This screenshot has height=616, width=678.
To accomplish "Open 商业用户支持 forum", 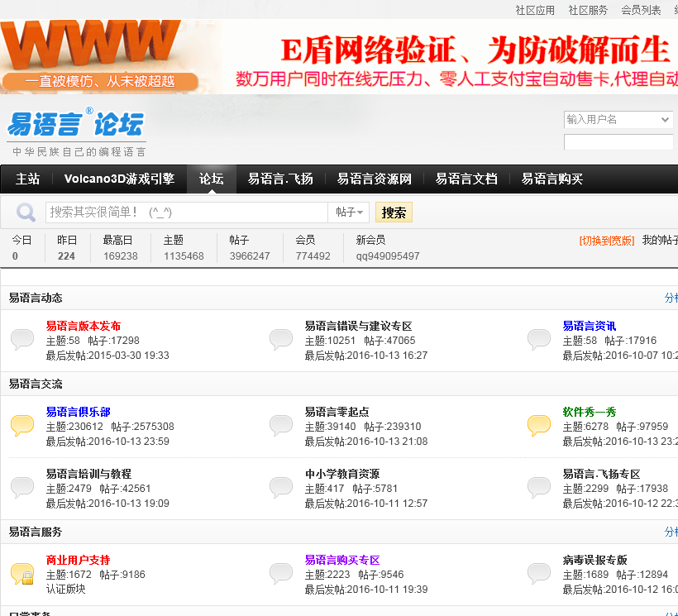I will pyautogui.click(x=78, y=560).
